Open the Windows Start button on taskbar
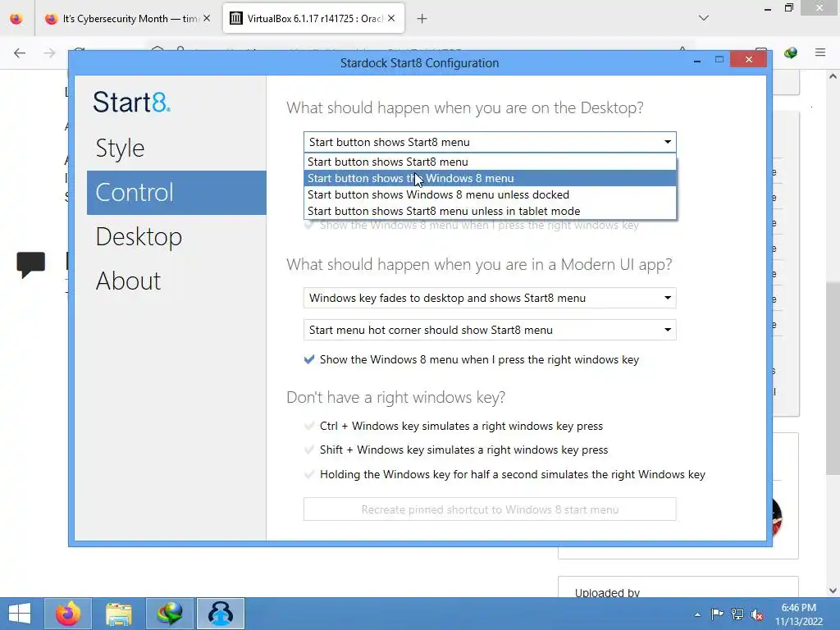This screenshot has width=840, height=630. (20, 614)
